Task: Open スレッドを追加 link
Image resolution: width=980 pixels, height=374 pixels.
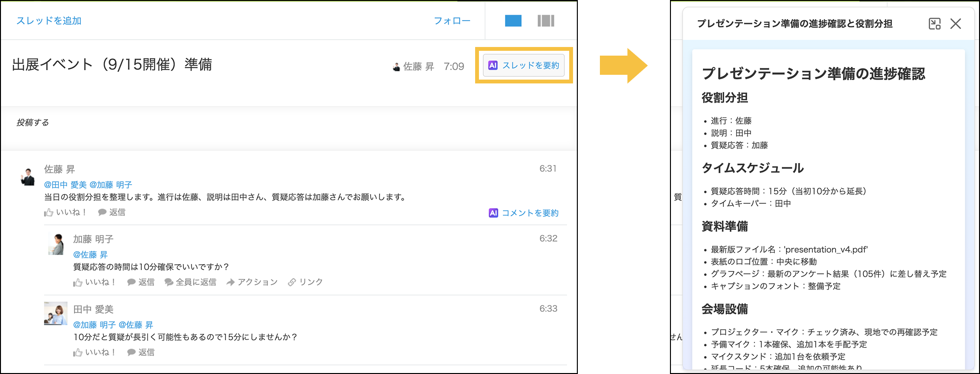Action: click(49, 21)
